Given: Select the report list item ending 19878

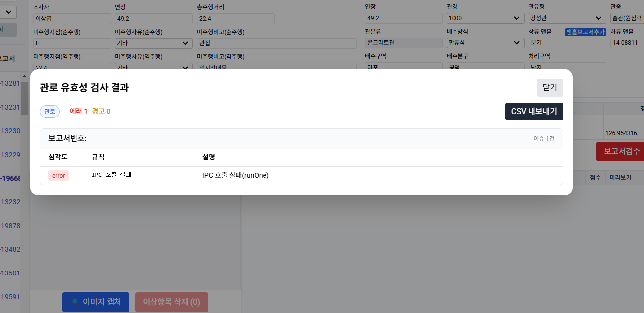Looking at the screenshot, I should click(x=10, y=226).
